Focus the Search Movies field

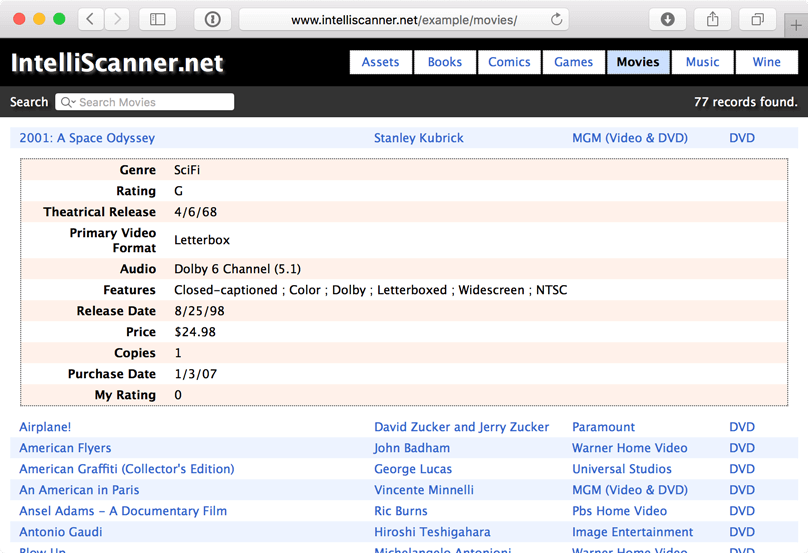click(x=144, y=102)
